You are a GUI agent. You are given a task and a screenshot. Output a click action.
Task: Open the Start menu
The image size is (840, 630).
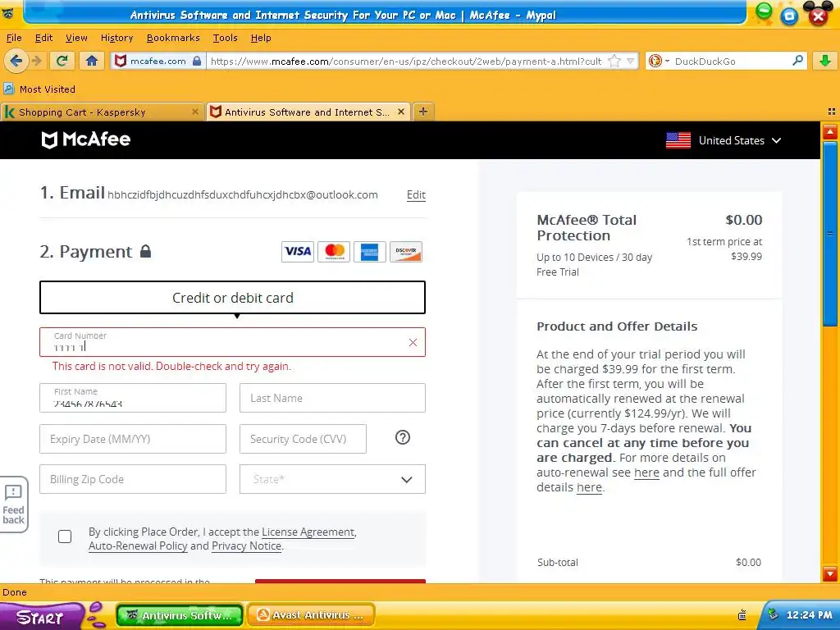(40, 617)
